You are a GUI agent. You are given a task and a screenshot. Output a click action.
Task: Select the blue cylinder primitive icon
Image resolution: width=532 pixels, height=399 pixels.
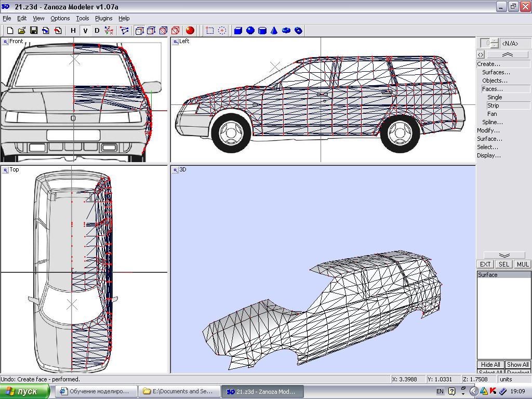pyautogui.click(x=262, y=31)
